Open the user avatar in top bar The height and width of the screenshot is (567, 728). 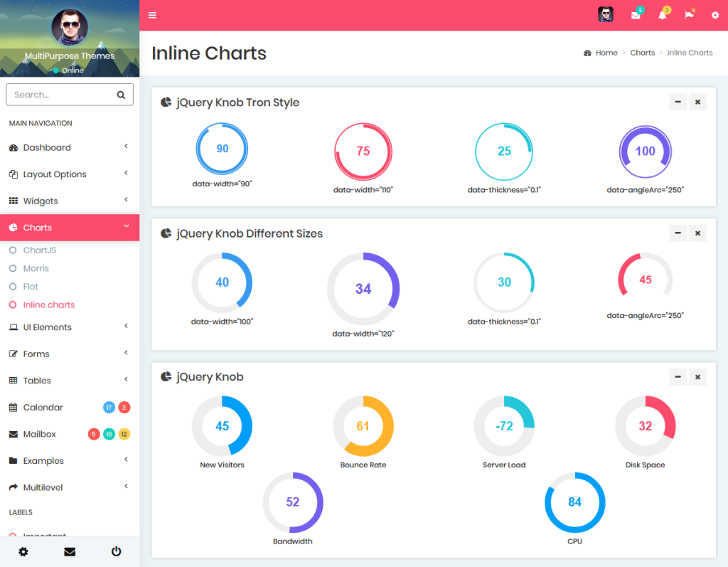click(x=606, y=14)
